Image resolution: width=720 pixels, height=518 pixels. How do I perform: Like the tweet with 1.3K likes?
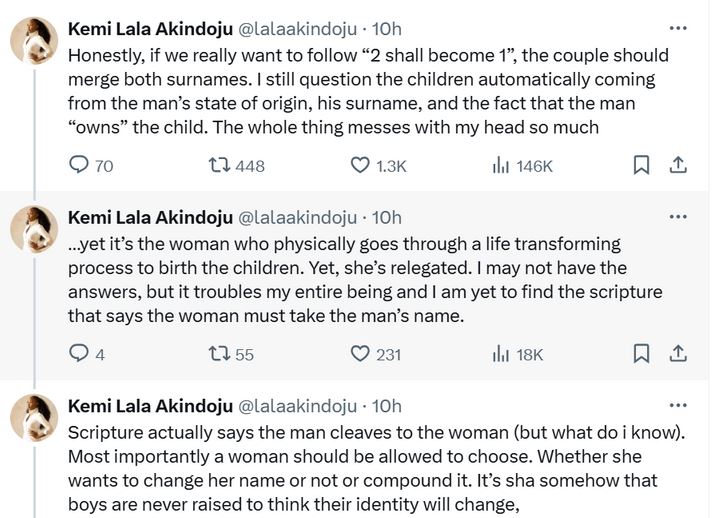361,165
